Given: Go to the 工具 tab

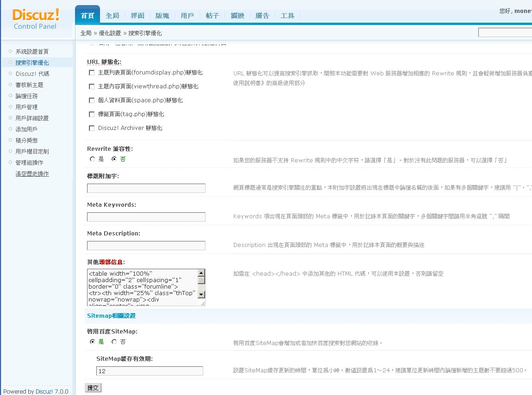Looking at the screenshot, I should (x=287, y=16).
